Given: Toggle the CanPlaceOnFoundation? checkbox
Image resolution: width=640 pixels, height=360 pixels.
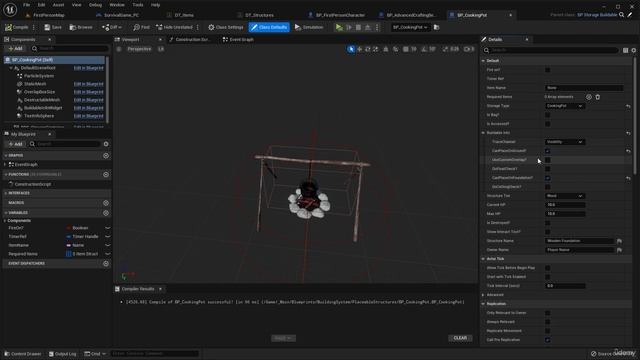Looking at the screenshot, I should pos(548,178).
